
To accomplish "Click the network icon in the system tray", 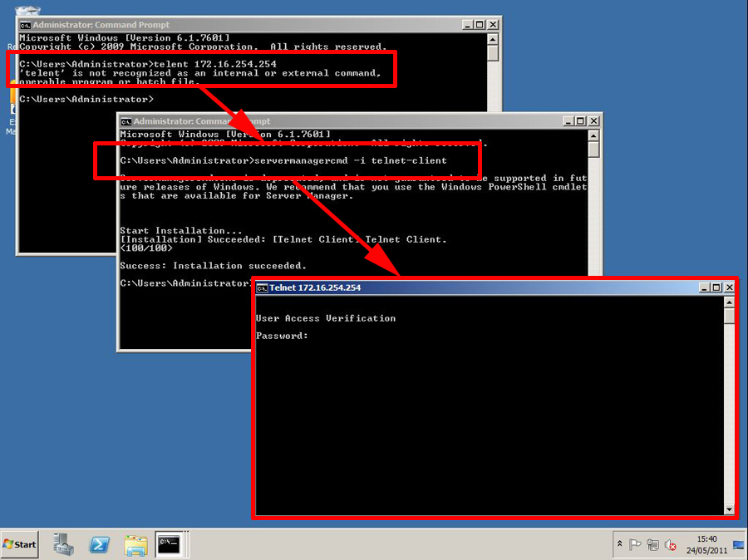I will [653, 544].
